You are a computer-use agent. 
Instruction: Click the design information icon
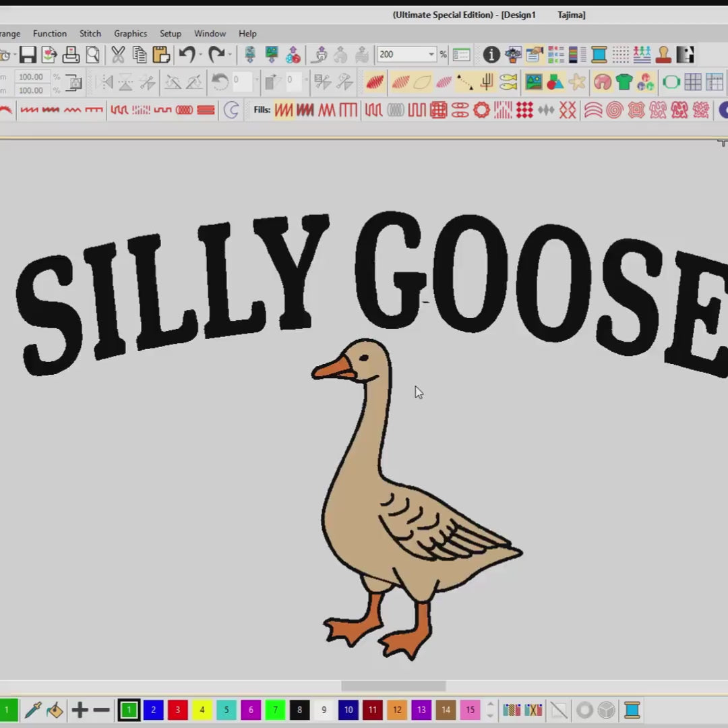tap(491, 55)
